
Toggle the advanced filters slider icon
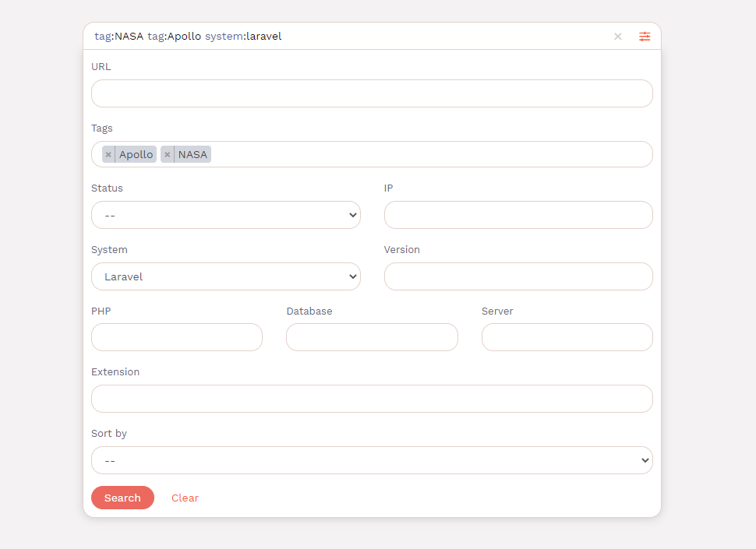point(645,37)
